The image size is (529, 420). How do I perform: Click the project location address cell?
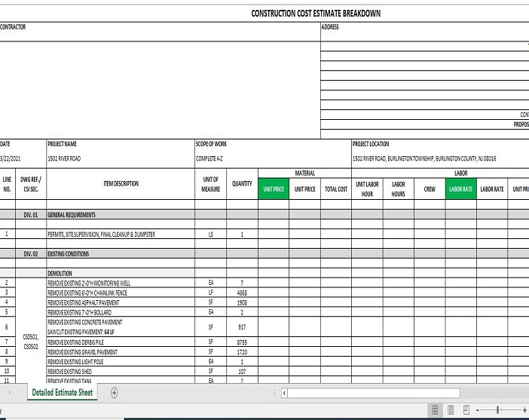(424, 159)
